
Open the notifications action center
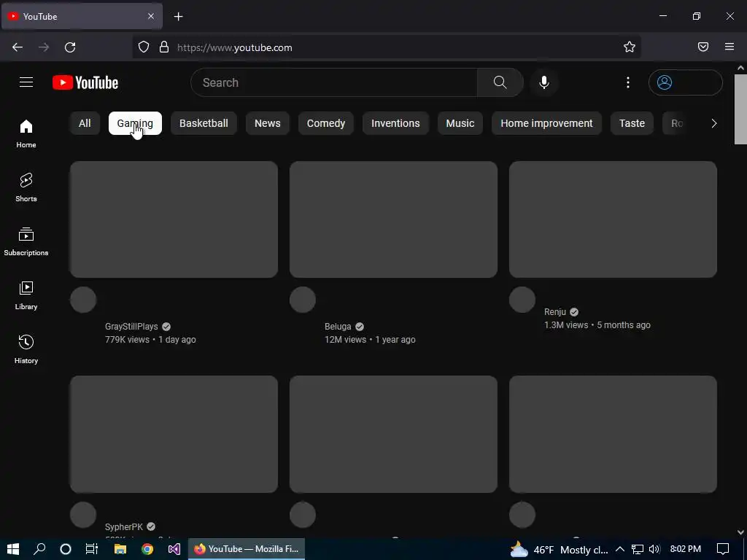point(723,549)
